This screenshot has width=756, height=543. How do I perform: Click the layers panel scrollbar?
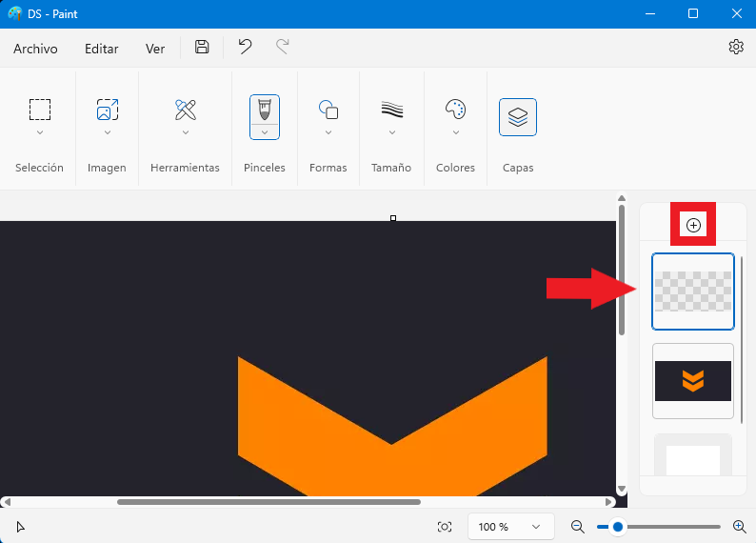[x=742, y=340]
